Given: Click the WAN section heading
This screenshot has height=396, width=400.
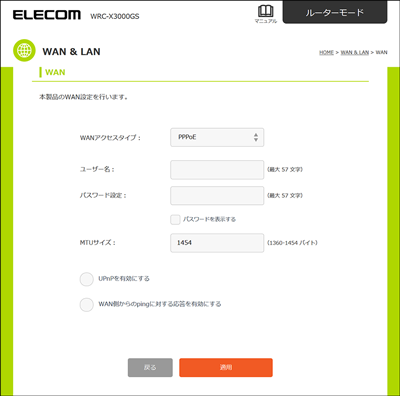Looking at the screenshot, I should 55,72.
